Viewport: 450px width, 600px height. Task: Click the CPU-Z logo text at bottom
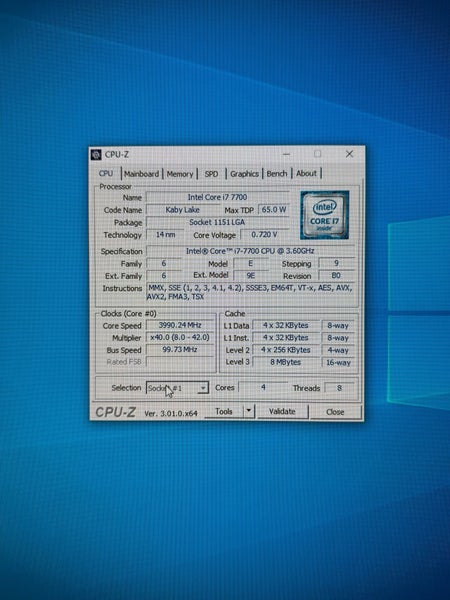[x=115, y=412]
